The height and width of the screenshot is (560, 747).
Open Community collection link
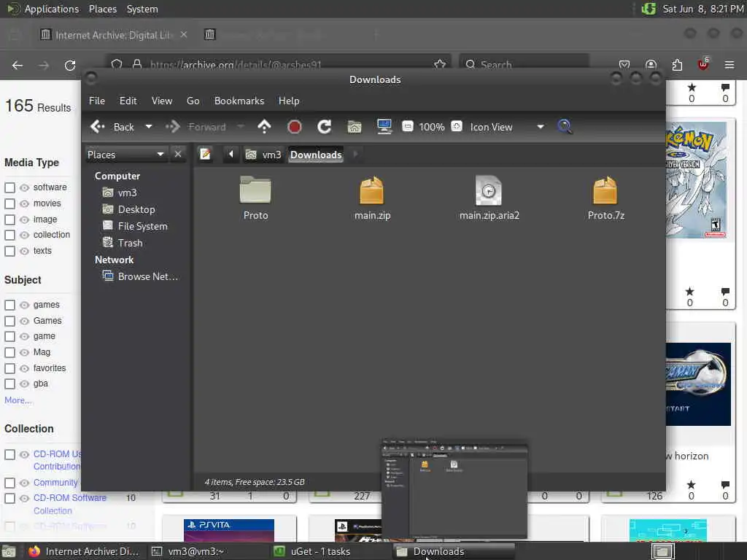point(55,483)
